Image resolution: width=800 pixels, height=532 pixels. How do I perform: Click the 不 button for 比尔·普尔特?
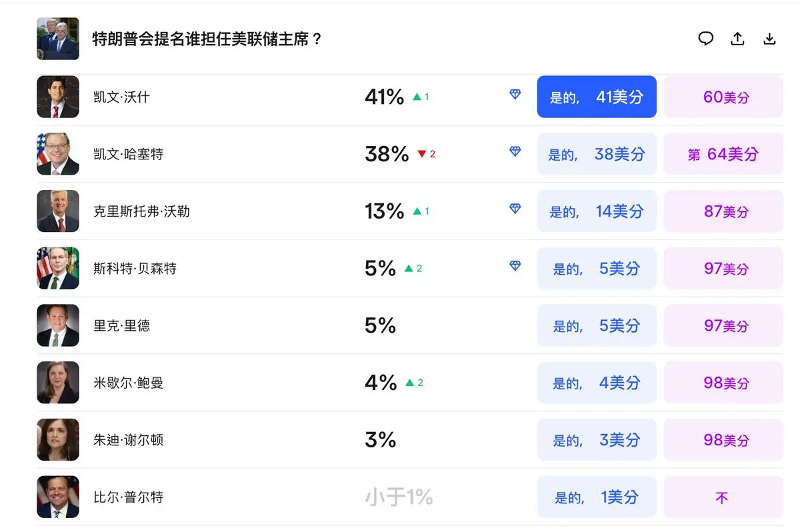(723, 497)
